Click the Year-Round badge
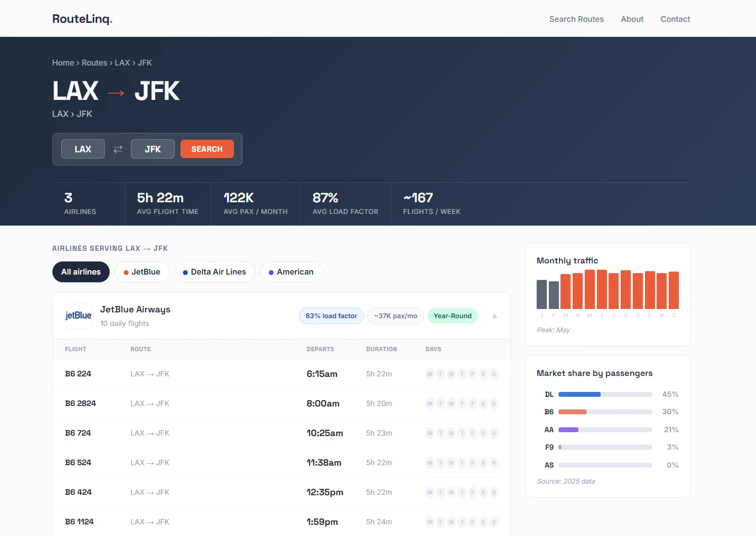 453,316
